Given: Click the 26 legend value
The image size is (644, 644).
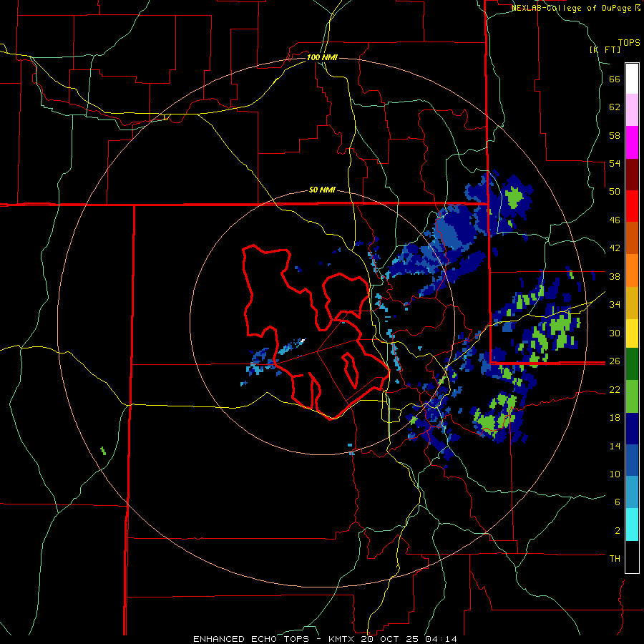Looking at the screenshot, I should pyautogui.click(x=615, y=361).
